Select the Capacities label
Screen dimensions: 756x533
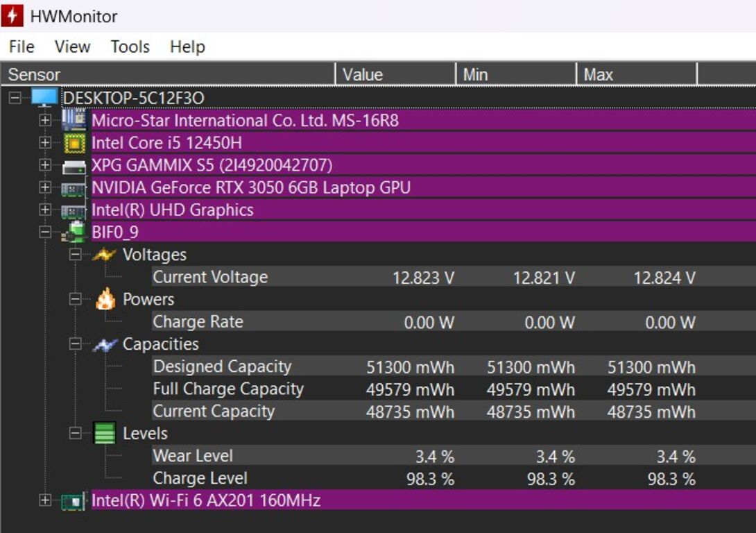pyautogui.click(x=160, y=344)
